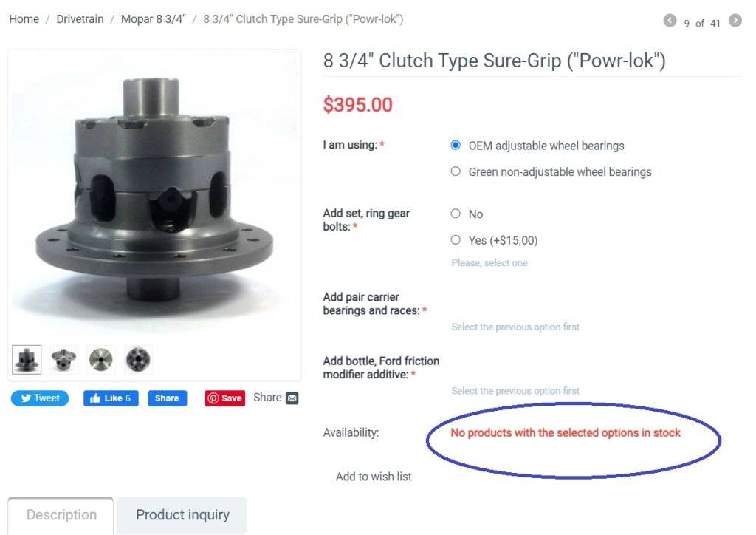The image size is (756, 535).
Task: View the second product thumbnail image
Action: pos(63,359)
